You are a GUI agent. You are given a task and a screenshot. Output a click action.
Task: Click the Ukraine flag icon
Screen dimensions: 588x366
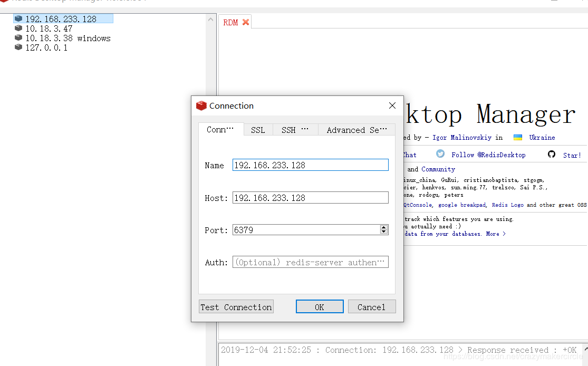tap(518, 138)
